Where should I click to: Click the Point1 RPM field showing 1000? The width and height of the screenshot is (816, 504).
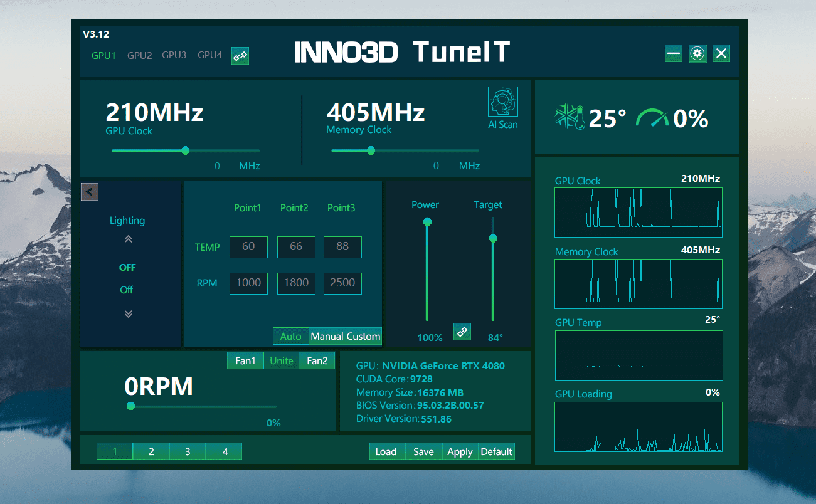click(248, 283)
